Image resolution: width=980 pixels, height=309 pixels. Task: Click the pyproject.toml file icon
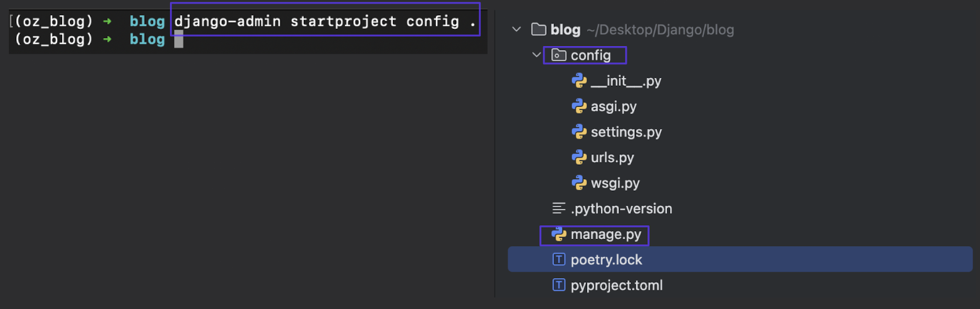(559, 285)
